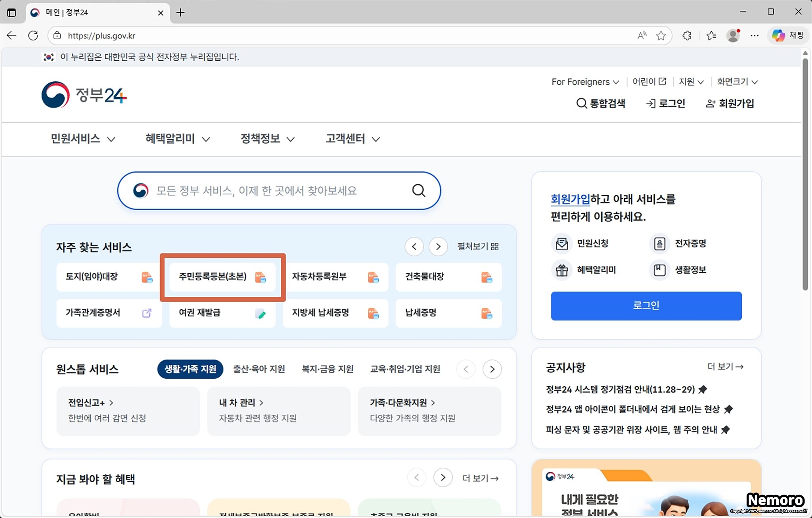Expand the For Foreigners dropdown
Viewport: 812px width, 518px height.
point(585,82)
